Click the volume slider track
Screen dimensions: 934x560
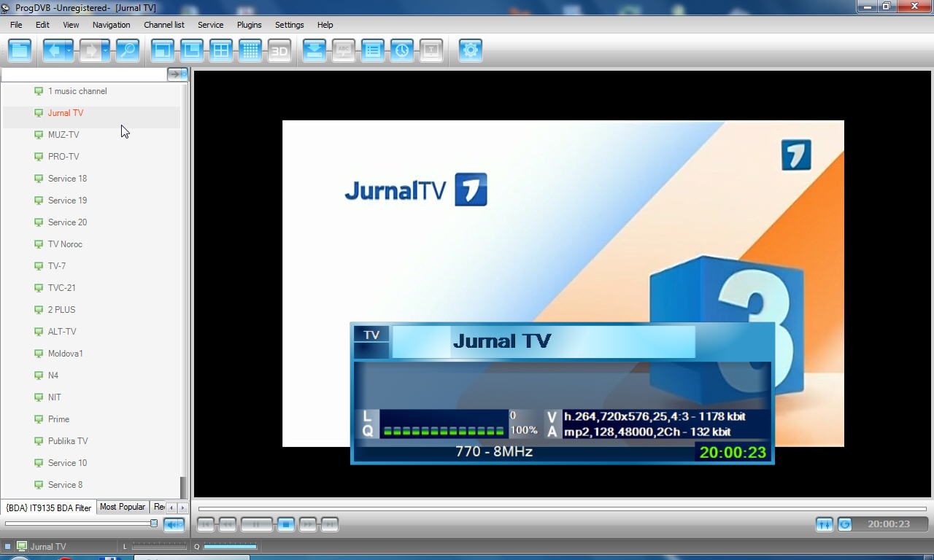pos(81,523)
